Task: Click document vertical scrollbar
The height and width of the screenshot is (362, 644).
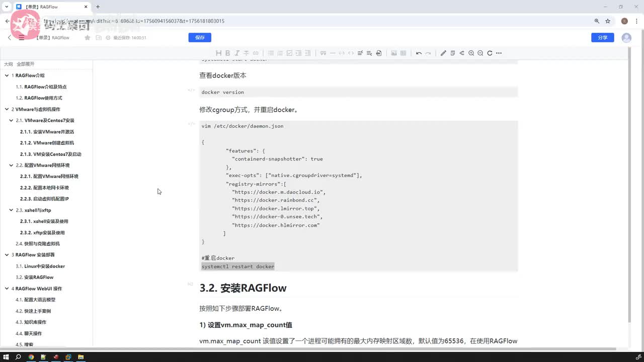Action: (630, 184)
